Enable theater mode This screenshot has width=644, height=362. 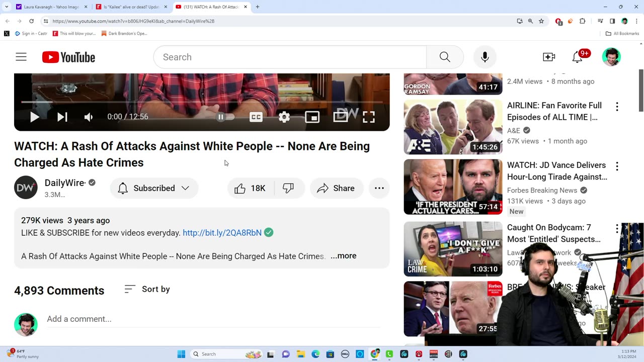[x=341, y=117]
